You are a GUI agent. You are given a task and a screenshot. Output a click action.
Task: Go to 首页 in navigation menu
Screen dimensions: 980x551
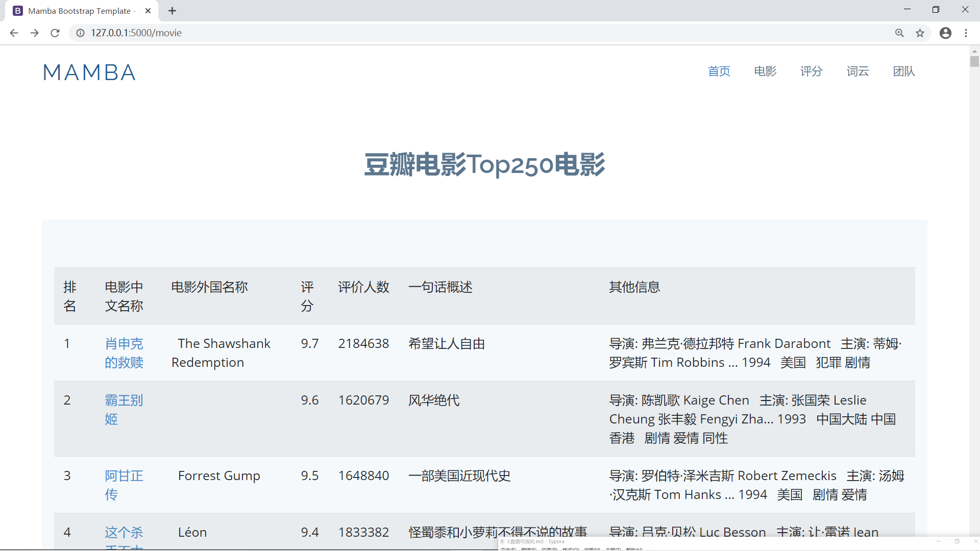coord(719,71)
